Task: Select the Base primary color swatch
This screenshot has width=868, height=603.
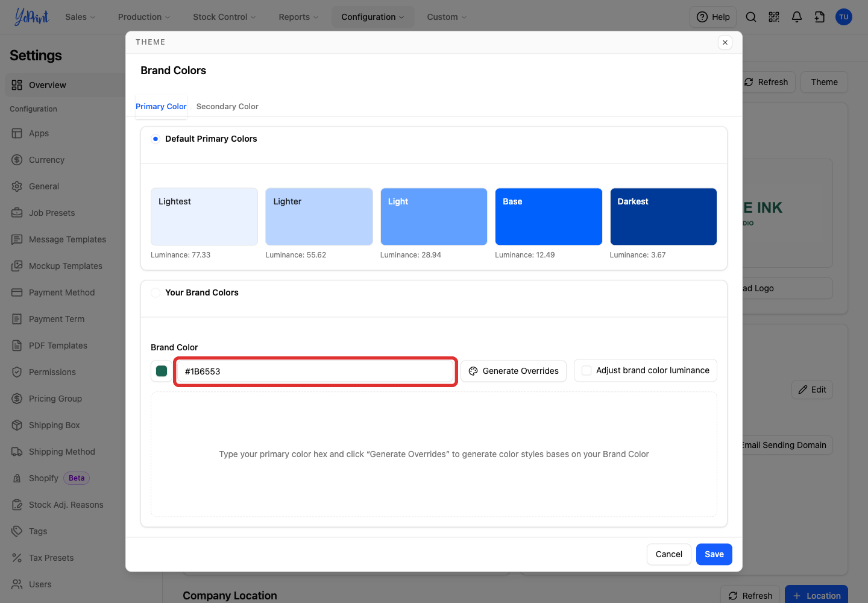Action: click(549, 216)
